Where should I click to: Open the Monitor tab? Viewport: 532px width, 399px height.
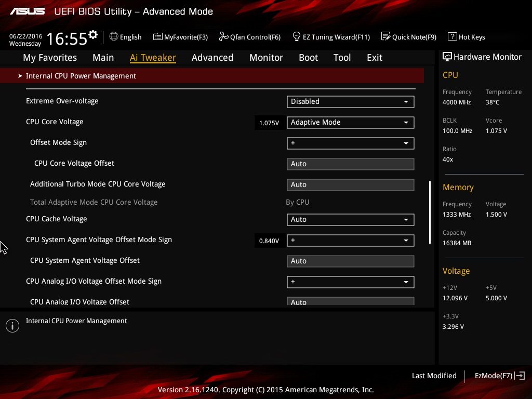(x=267, y=58)
